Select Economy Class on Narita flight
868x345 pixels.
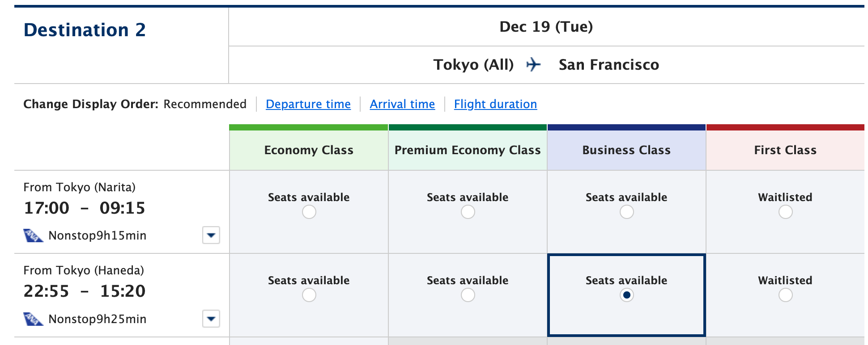[309, 212]
